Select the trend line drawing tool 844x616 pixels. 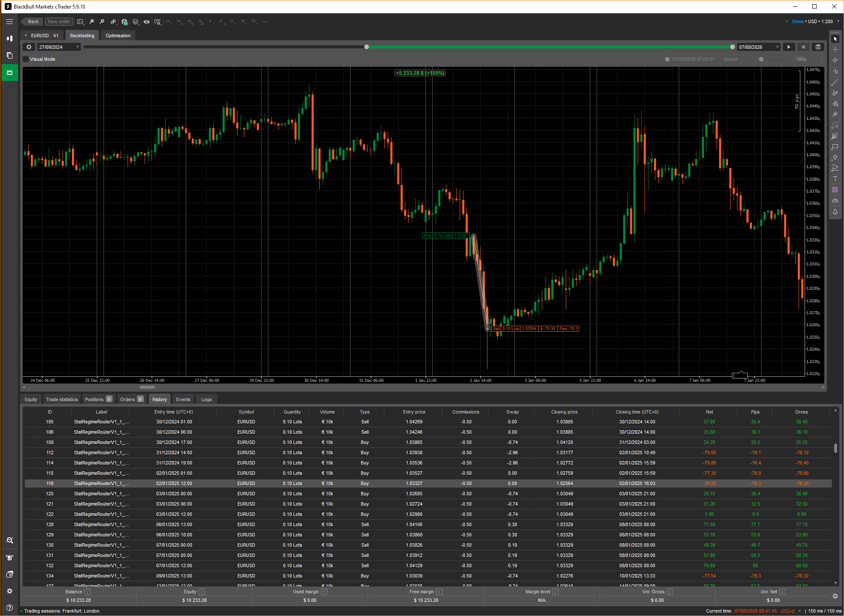(835, 82)
